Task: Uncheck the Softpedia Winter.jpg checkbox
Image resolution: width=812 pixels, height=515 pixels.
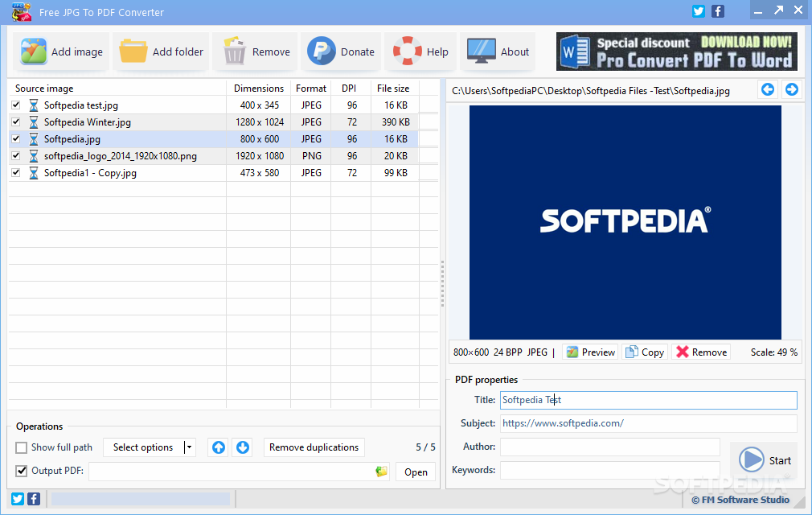Action: [x=16, y=122]
